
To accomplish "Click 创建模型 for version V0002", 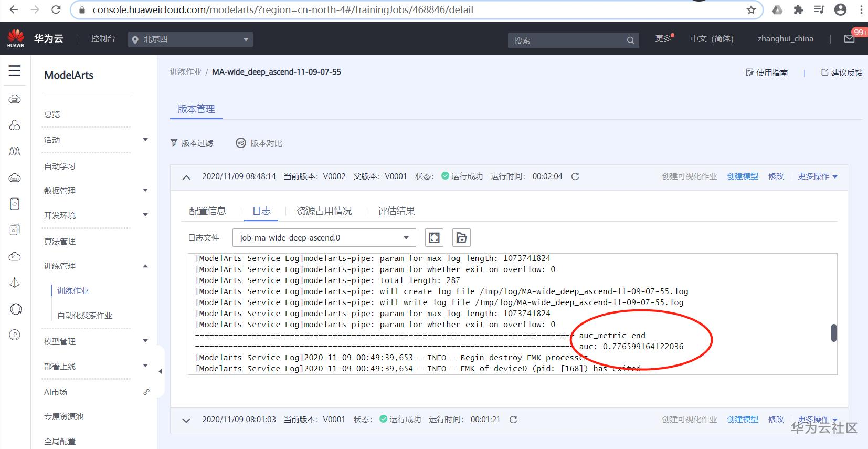I will coord(743,176).
